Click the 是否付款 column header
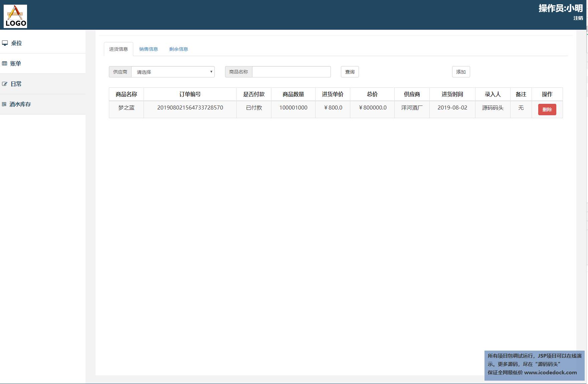The height and width of the screenshot is (384, 588). click(x=254, y=94)
